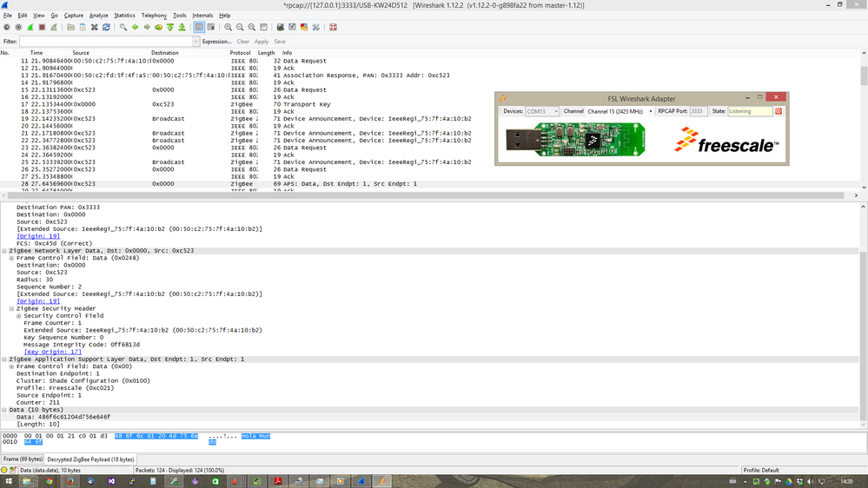Collapse Data (10 bytes) node
Screen dimensions: 868x488
click(4, 410)
